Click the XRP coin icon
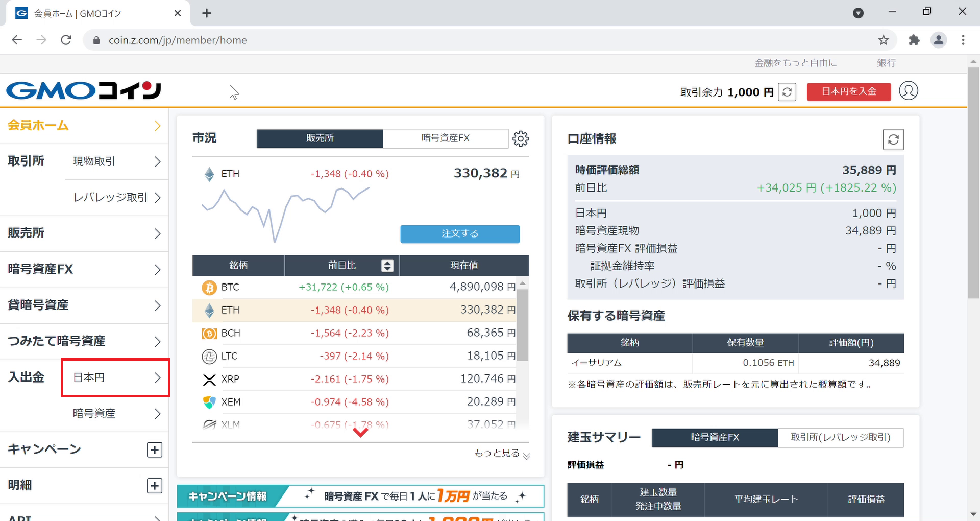The height and width of the screenshot is (521, 980). [x=209, y=380]
